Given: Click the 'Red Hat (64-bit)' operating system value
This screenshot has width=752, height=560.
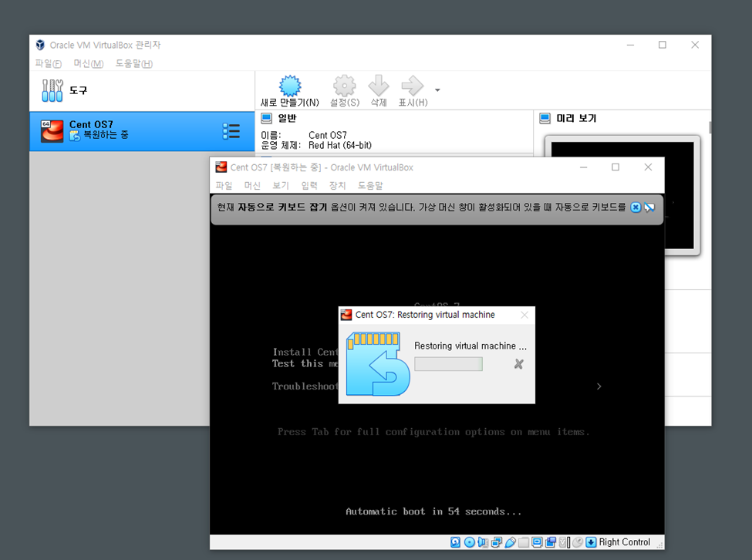Looking at the screenshot, I should (x=339, y=145).
